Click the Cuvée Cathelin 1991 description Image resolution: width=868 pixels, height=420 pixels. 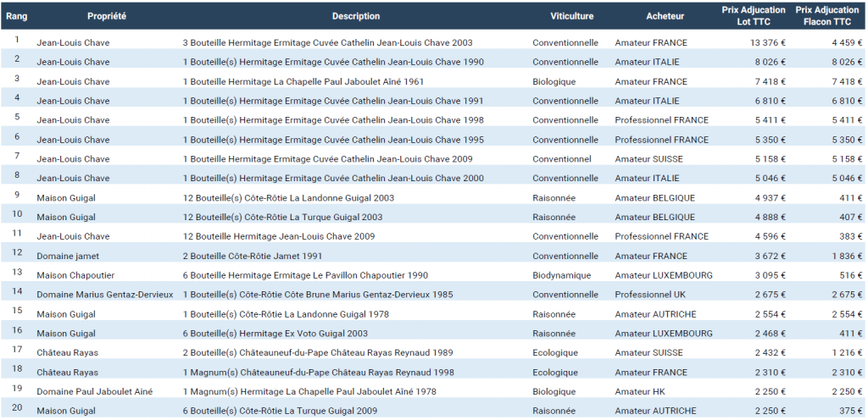333,101
